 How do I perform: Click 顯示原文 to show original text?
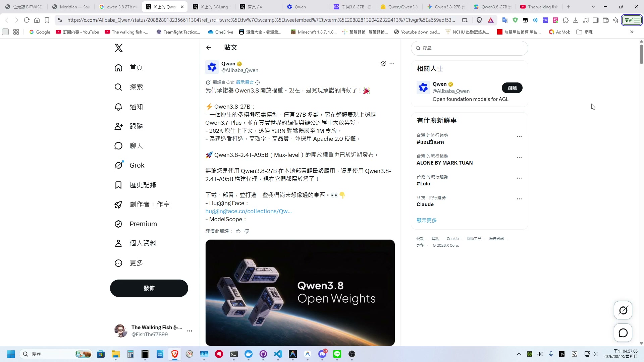pos(245,82)
